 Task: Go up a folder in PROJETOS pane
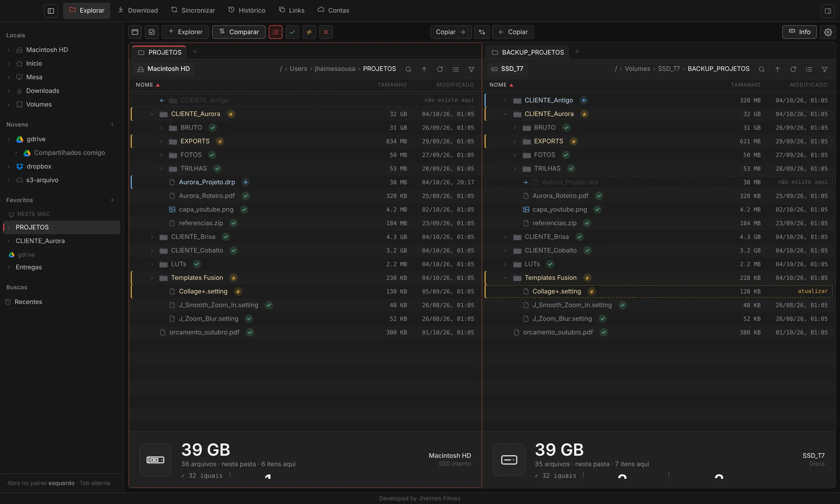tap(424, 69)
